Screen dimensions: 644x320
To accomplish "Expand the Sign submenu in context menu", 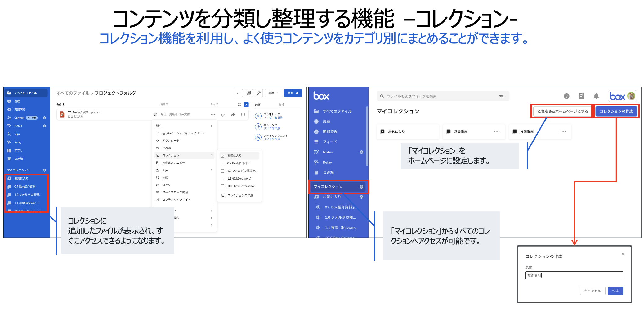I will 212,170.
